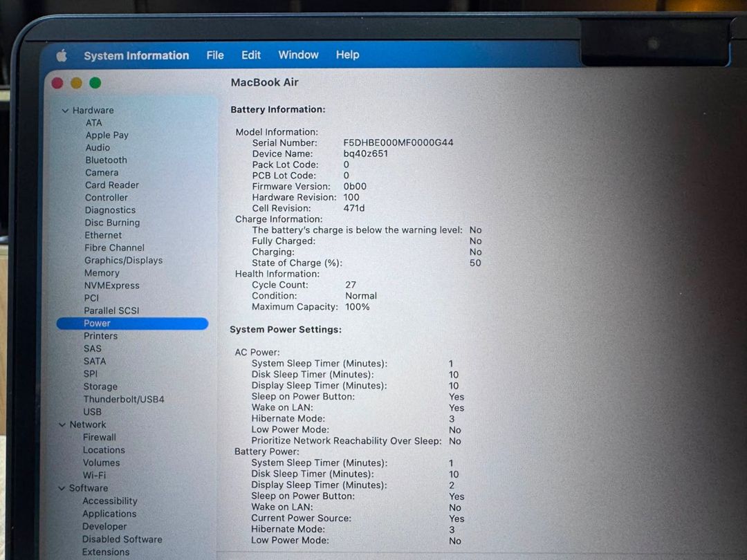This screenshot has width=747, height=560.
Task: Close the window with red button
Action: point(57,84)
